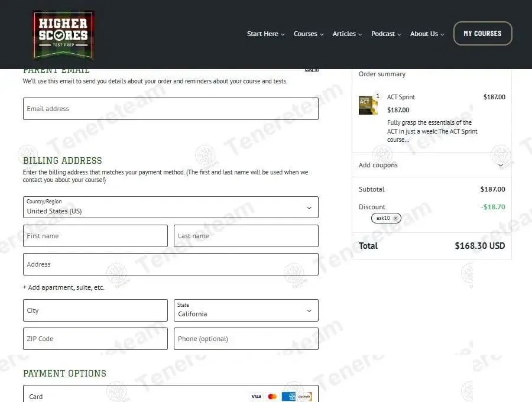Open the State dropdown showing California
The image size is (532, 402).
point(246,310)
